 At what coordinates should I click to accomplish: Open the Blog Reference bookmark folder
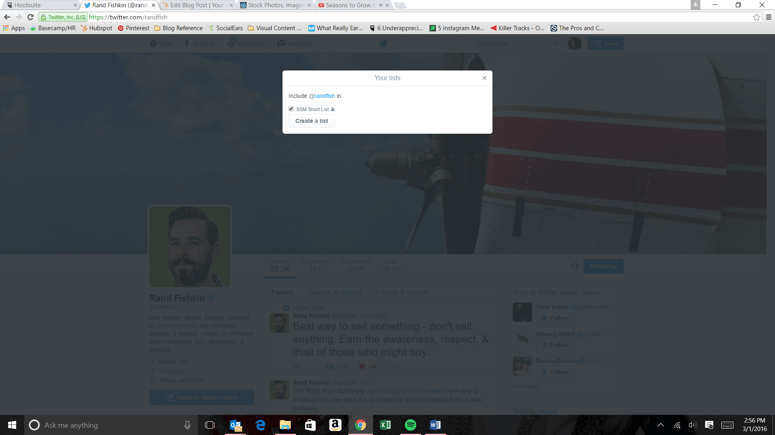pyautogui.click(x=178, y=28)
